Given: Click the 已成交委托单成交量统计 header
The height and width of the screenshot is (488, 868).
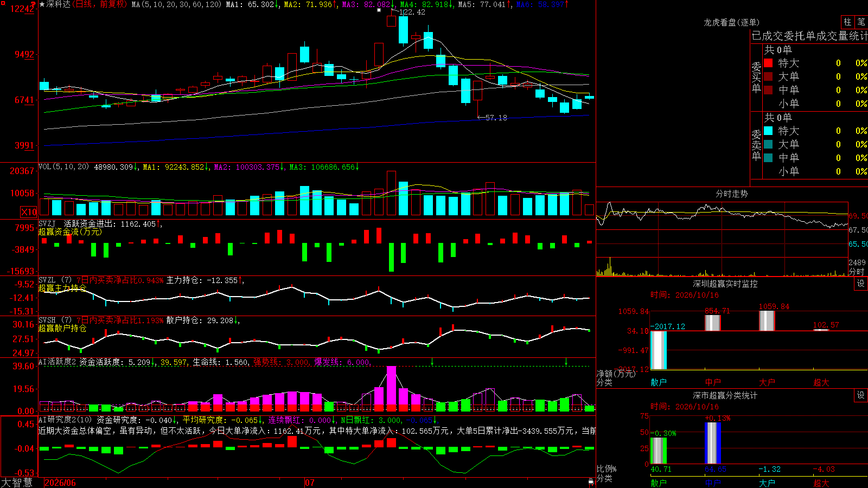Looking at the screenshot, I should point(809,36).
